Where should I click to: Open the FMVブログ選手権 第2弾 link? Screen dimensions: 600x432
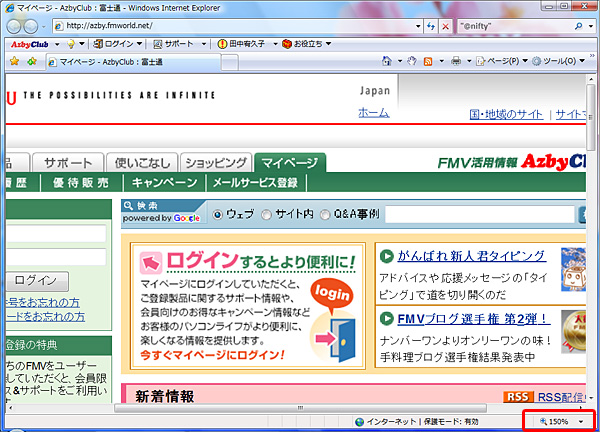[474, 319]
